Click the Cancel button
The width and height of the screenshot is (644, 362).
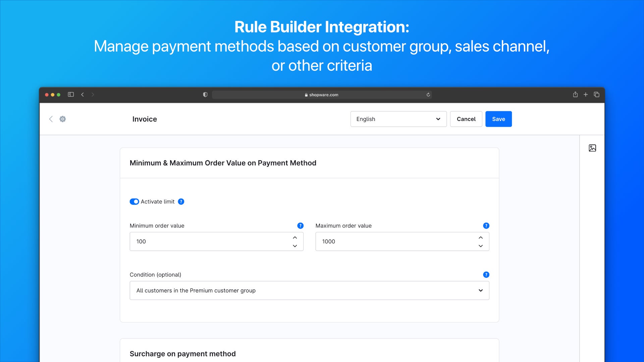tap(466, 119)
